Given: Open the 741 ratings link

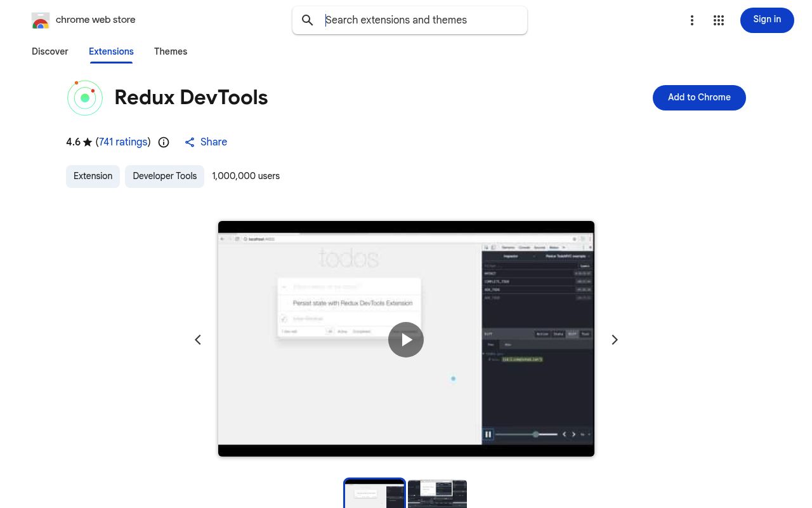Looking at the screenshot, I should [x=123, y=142].
